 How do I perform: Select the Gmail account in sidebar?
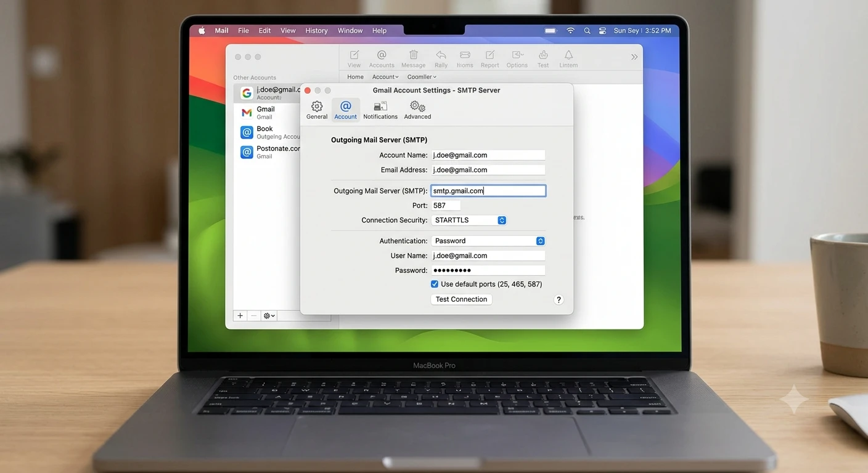268,113
